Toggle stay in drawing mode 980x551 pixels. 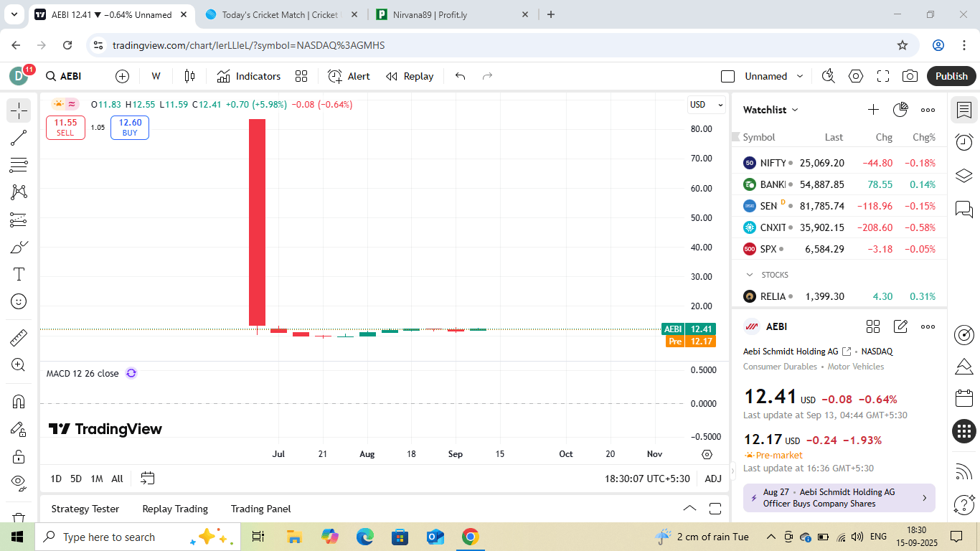[19, 429]
